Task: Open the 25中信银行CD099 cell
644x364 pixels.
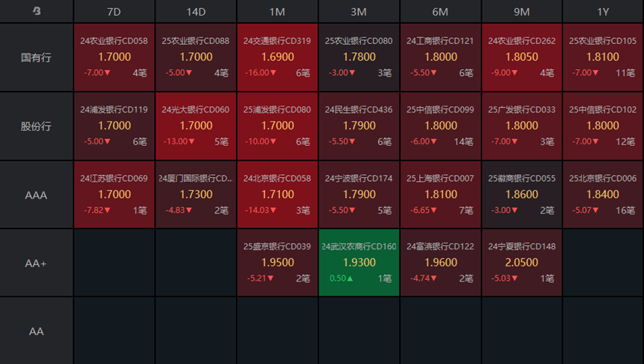Action: (x=440, y=126)
